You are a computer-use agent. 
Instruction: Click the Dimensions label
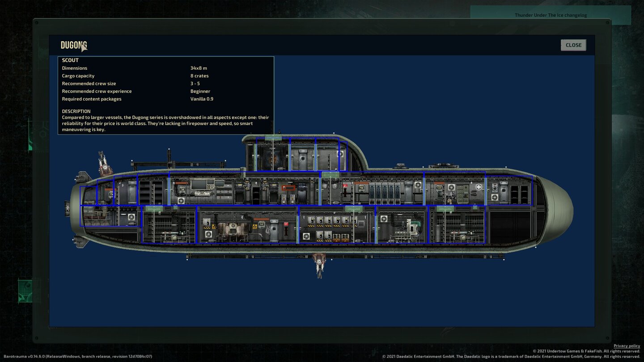(x=75, y=68)
